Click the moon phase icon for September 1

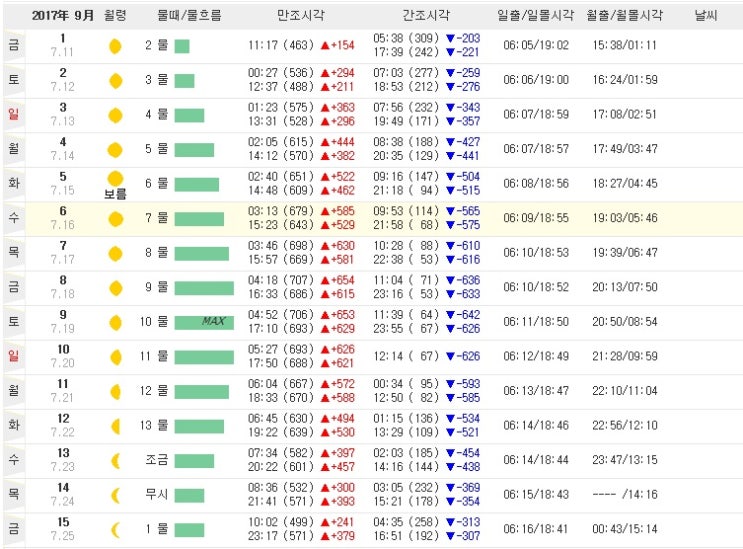pos(115,46)
